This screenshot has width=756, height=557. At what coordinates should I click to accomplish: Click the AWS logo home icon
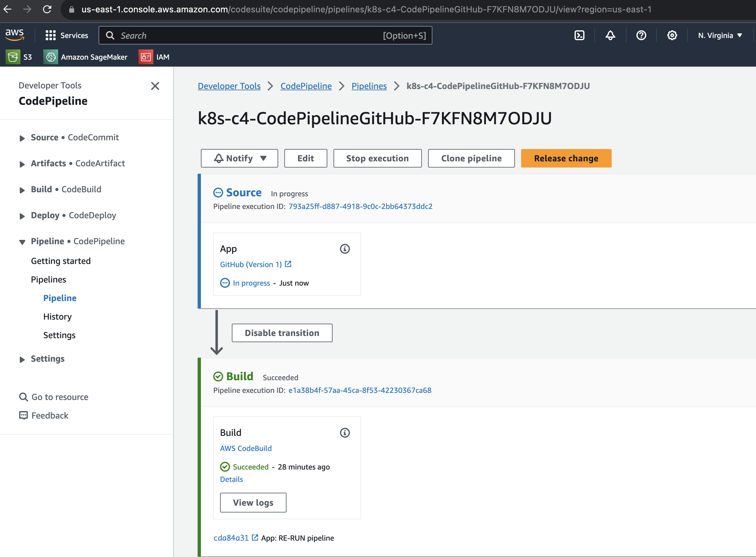[x=15, y=35]
